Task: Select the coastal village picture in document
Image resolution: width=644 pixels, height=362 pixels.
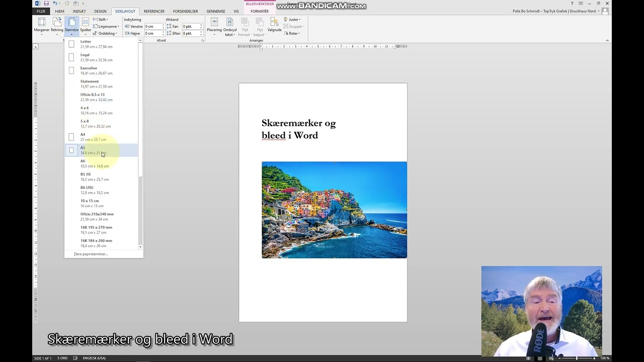Action: (x=334, y=210)
